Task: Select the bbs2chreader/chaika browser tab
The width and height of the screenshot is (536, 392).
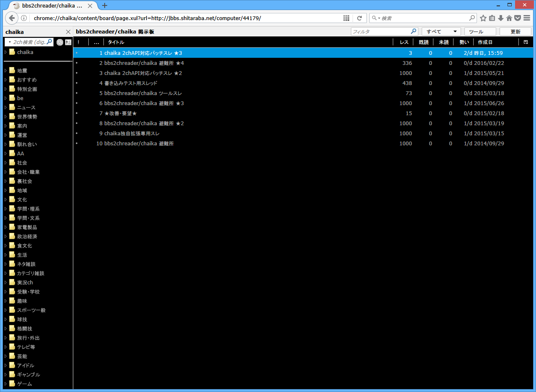Action: click(52, 6)
